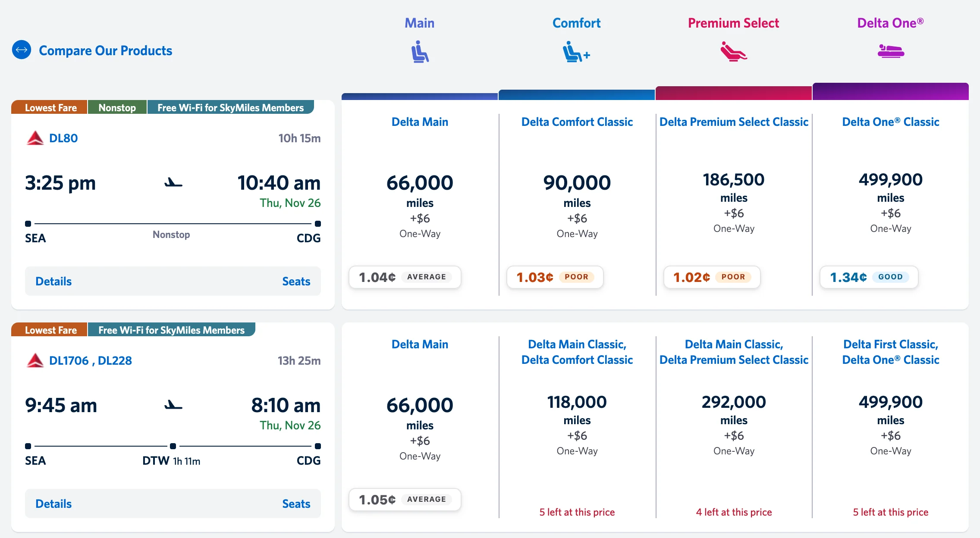Click the 13h 25m duration text
This screenshot has height=538, width=980.
[x=299, y=360]
